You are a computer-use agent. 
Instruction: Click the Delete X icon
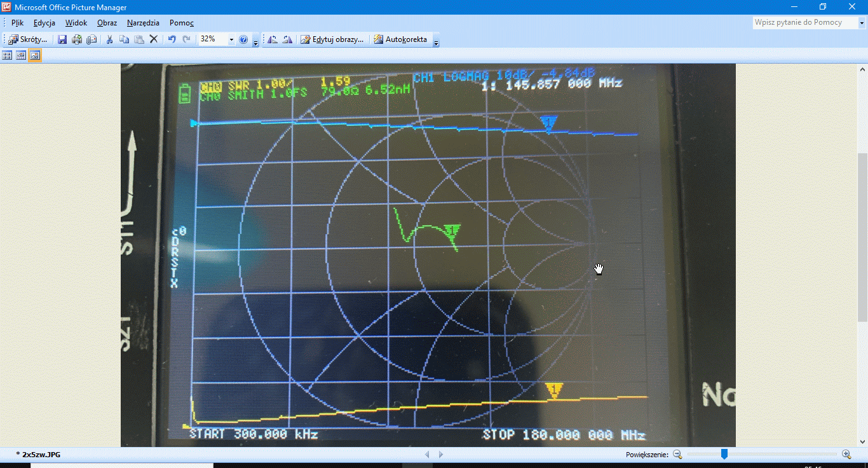pos(153,39)
